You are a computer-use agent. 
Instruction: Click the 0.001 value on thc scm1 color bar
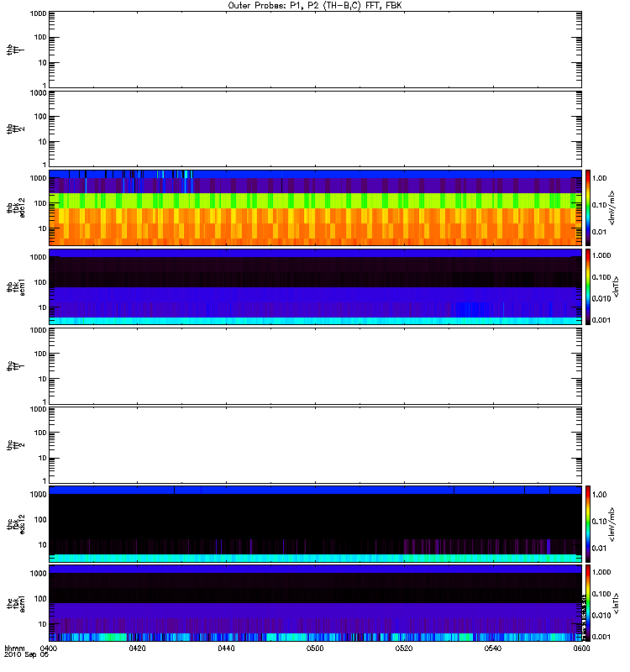click(601, 637)
